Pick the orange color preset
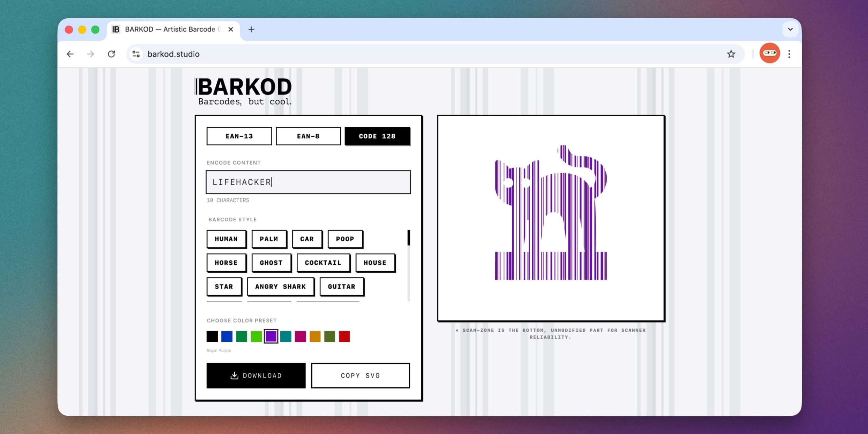Image resolution: width=868 pixels, height=434 pixels. pyautogui.click(x=315, y=336)
